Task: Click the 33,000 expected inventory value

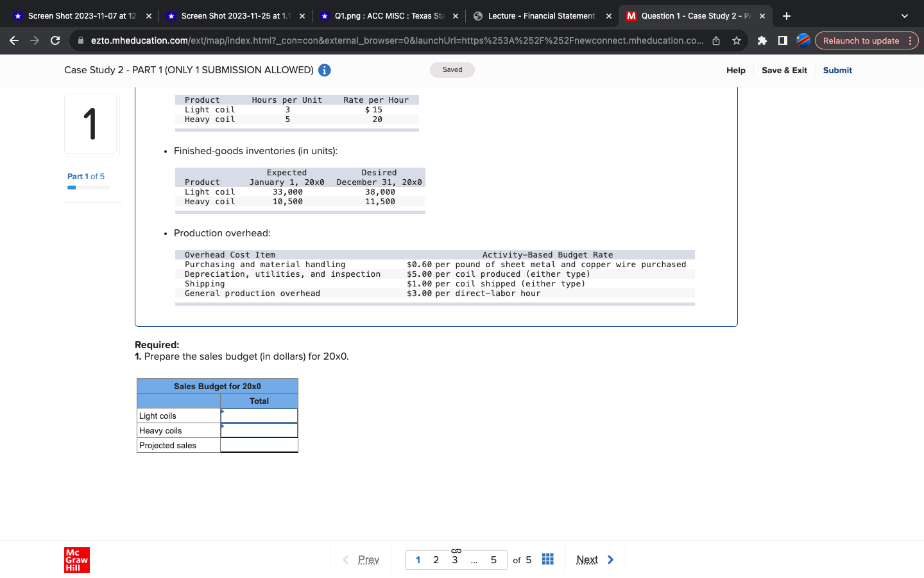Action: 287,192
